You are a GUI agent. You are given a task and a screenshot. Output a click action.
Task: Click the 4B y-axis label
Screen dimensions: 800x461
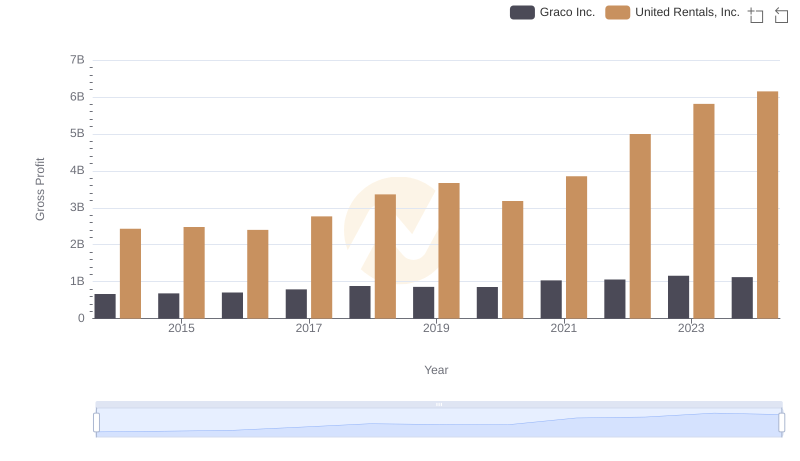[x=77, y=170]
